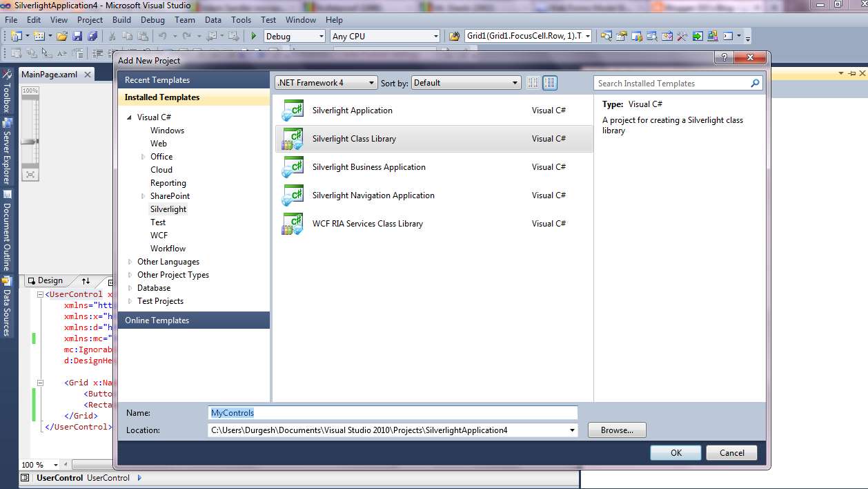The height and width of the screenshot is (489, 868).
Task: Click the OK button
Action: (x=676, y=452)
